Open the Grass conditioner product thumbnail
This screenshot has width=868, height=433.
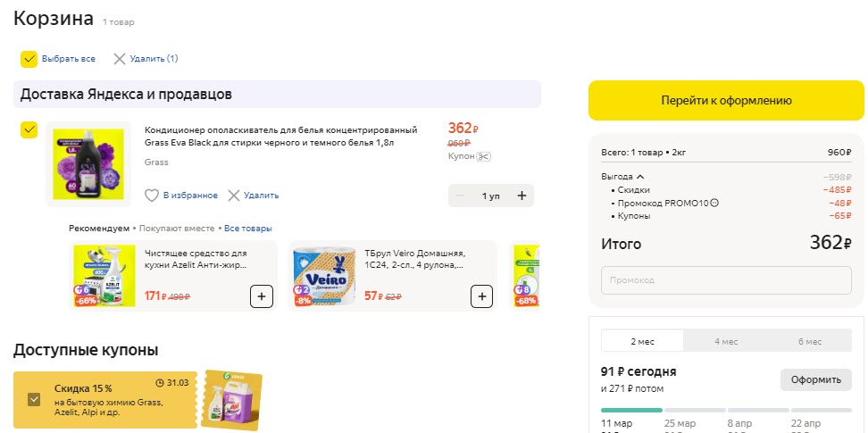(x=88, y=162)
